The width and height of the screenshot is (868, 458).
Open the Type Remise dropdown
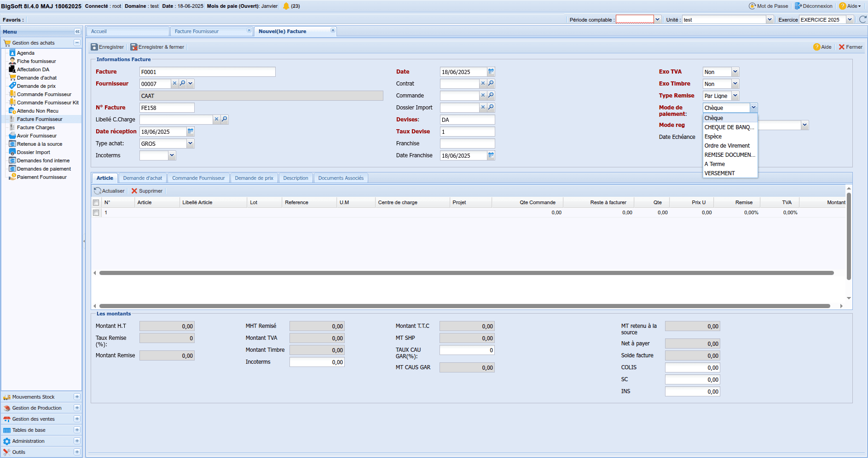735,96
